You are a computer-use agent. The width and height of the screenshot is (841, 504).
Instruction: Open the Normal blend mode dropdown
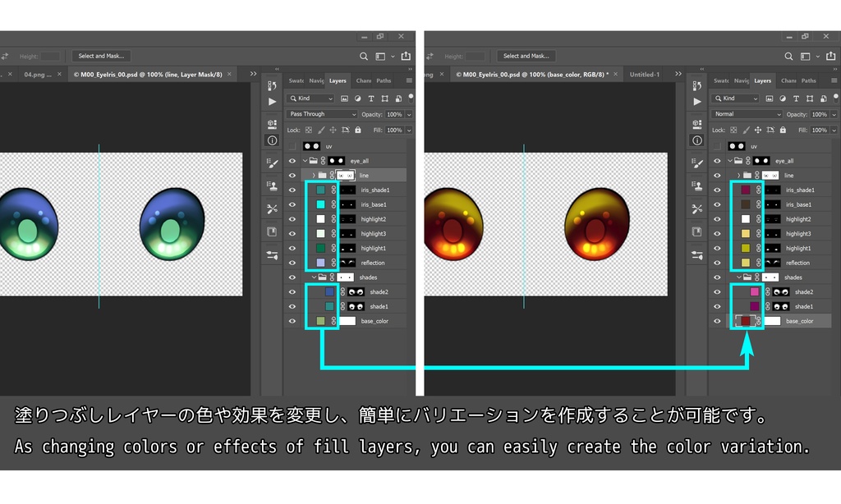coord(747,114)
